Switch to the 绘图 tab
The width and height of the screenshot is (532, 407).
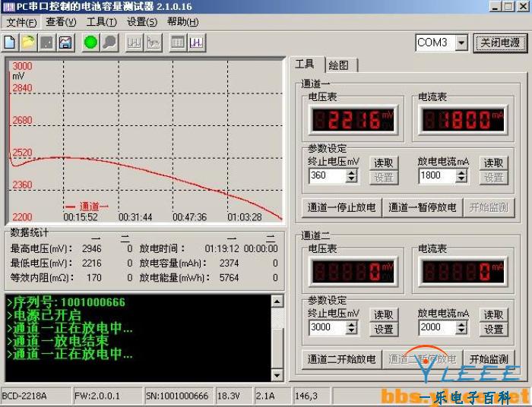pos(343,65)
